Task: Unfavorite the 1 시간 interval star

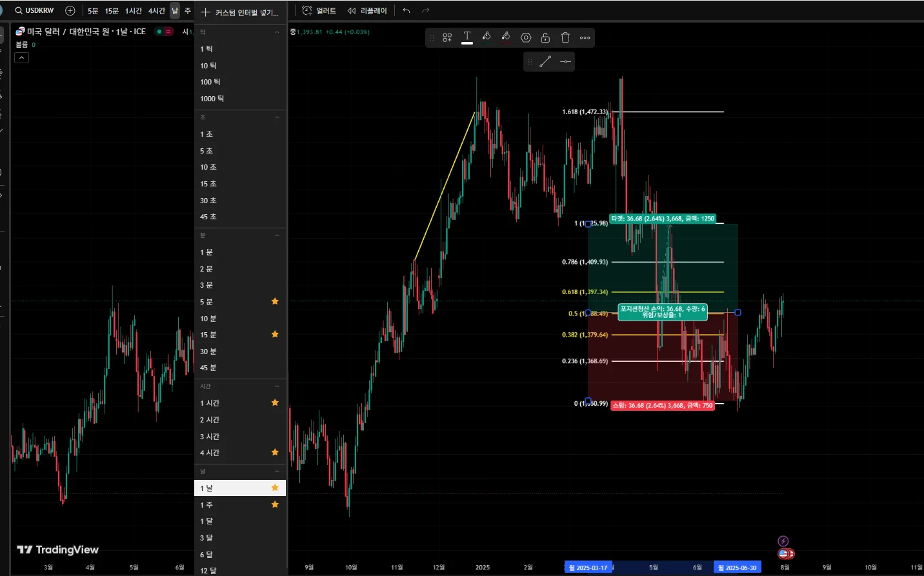Action: (275, 402)
